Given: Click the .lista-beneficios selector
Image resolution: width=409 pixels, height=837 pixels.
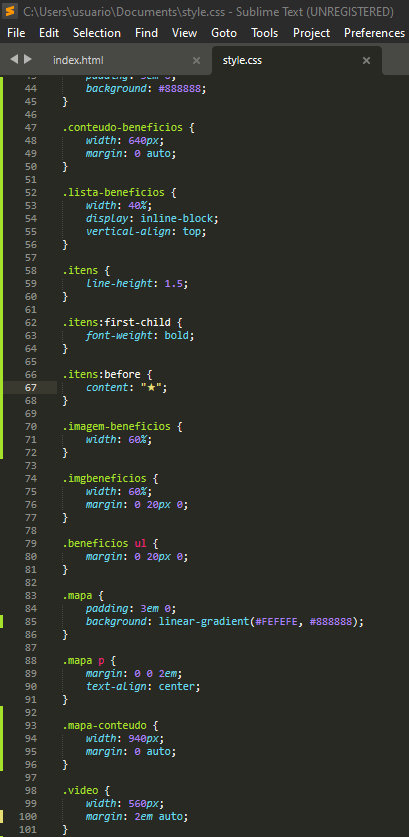Looking at the screenshot, I should point(116,193).
